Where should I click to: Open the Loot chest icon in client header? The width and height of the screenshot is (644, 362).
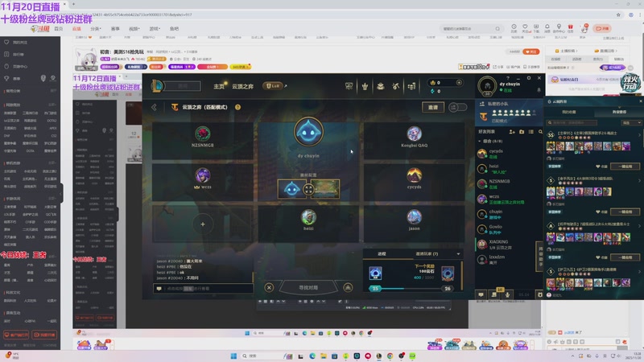pyautogui.click(x=396, y=86)
